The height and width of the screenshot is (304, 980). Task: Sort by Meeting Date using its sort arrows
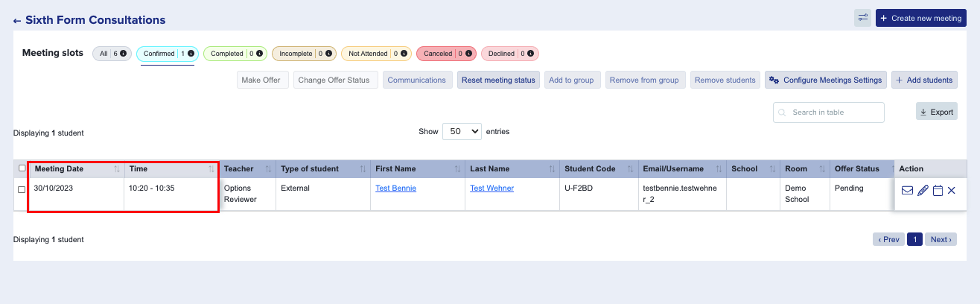click(117, 169)
